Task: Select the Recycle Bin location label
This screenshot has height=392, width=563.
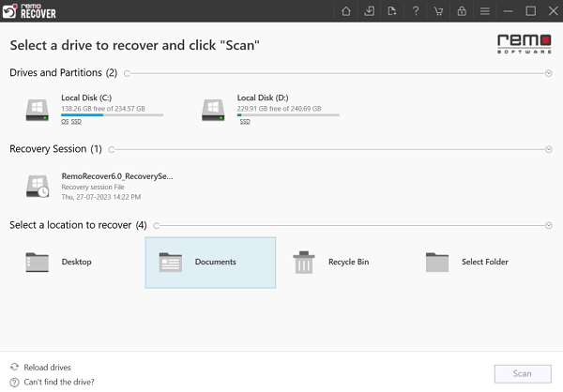Action: point(349,262)
